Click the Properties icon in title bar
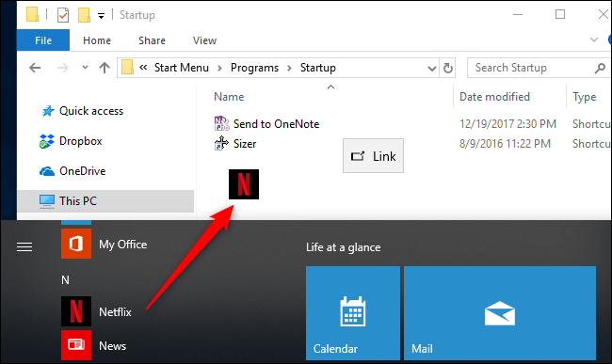Image resolution: width=612 pixels, height=364 pixels. pos(63,15)
